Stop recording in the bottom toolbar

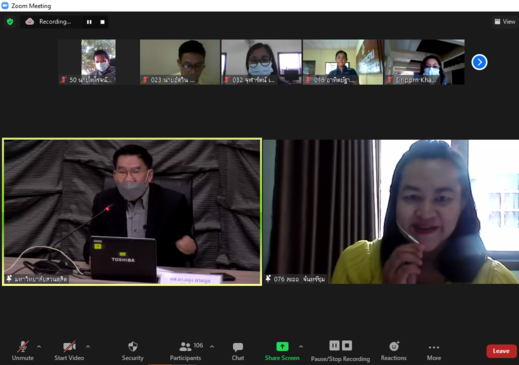(x=347, y=346)
